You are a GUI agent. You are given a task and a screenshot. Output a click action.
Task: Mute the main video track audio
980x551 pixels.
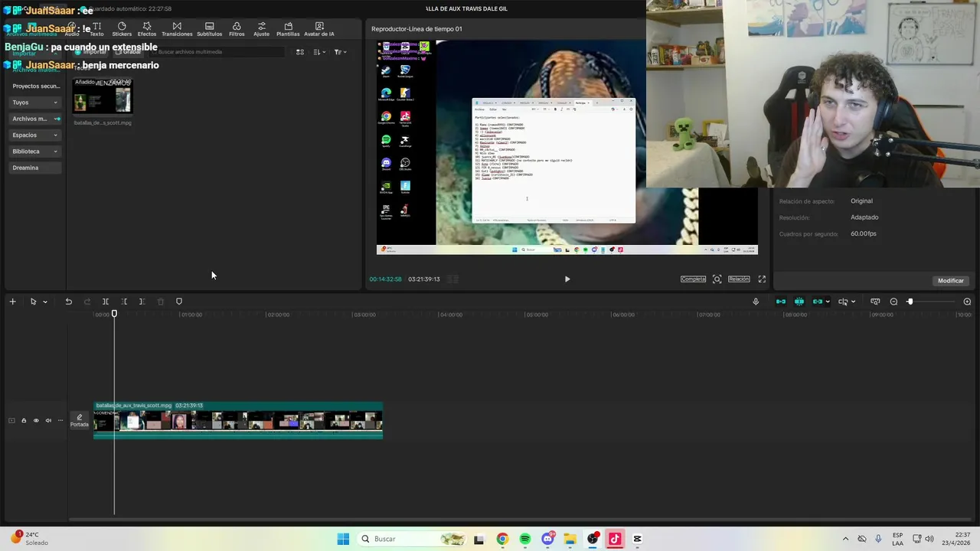pyautogui.click(x=48, y=420)
